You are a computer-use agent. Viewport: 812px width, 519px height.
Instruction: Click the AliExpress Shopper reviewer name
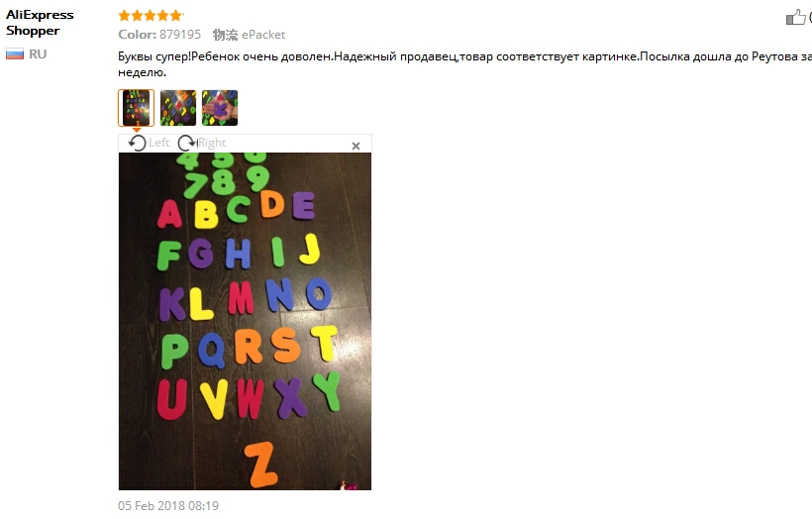[40, 23]
